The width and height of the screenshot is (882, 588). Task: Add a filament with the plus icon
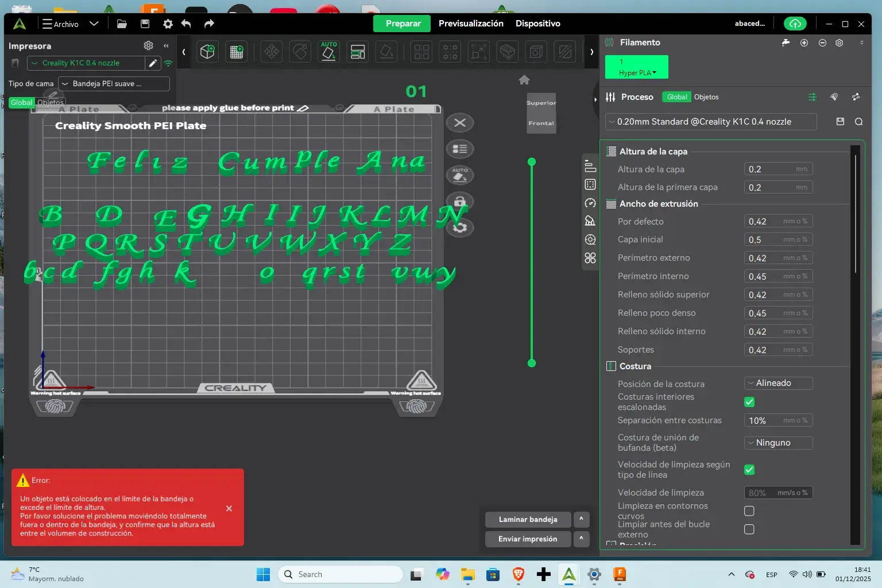pos(804,42)
